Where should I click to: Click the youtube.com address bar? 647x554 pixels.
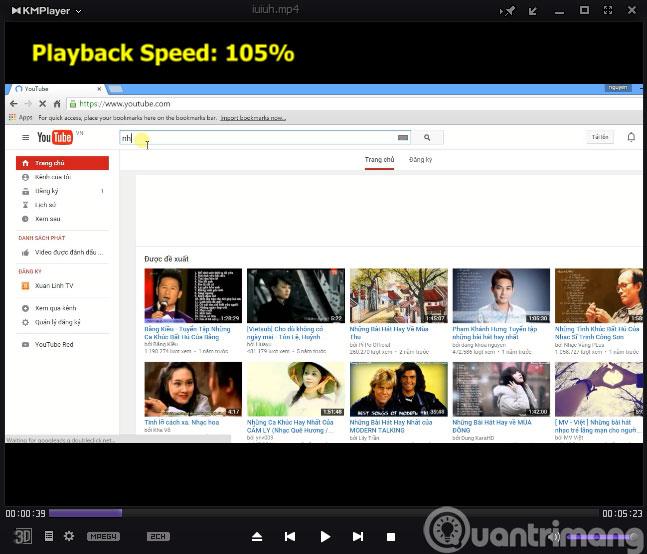(x=354, y=104)
